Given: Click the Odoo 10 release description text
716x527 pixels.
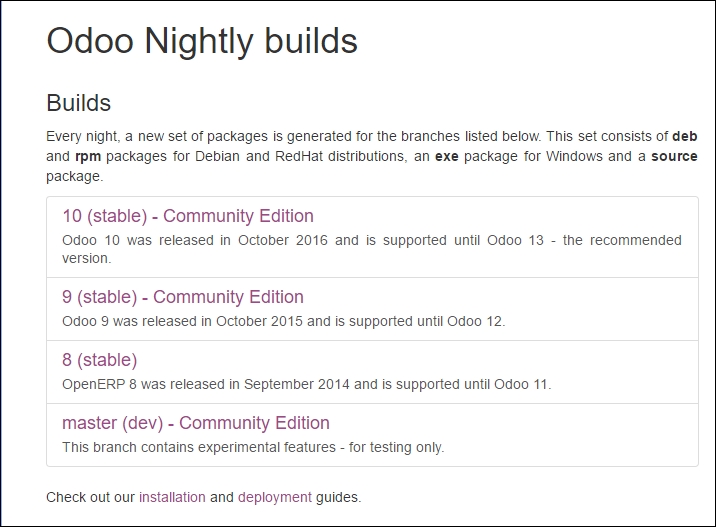Looking at the screenshot, I should click(x=372, y=249).
